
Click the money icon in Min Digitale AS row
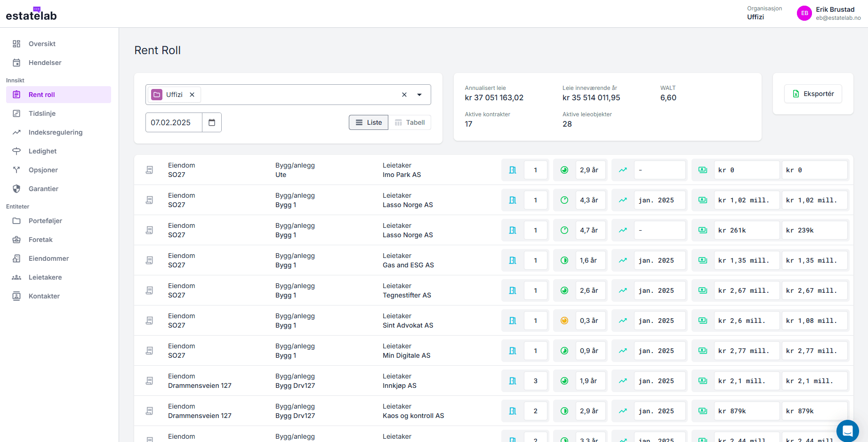(703, 351)
